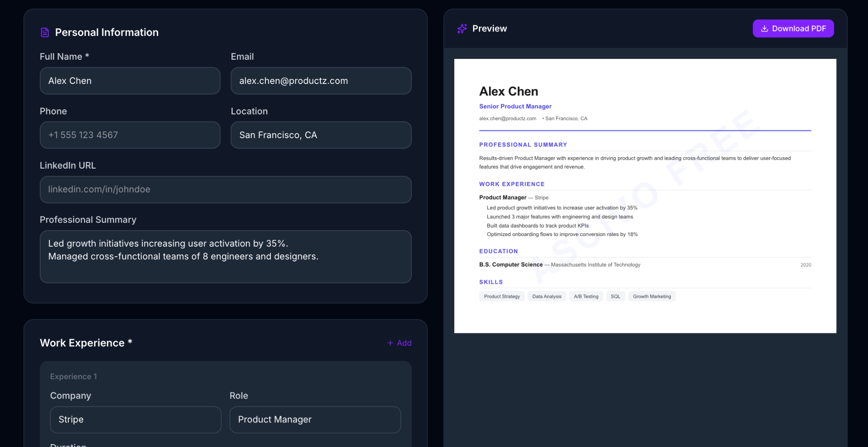Click the Company field containing Stripe
868x447 pixels.
[x=135, y=419]
